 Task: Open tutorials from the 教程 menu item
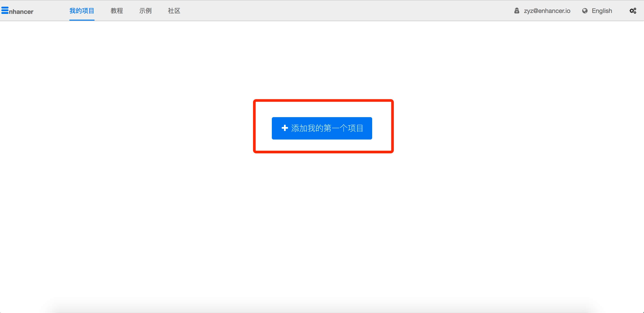(x=117, y=11)
